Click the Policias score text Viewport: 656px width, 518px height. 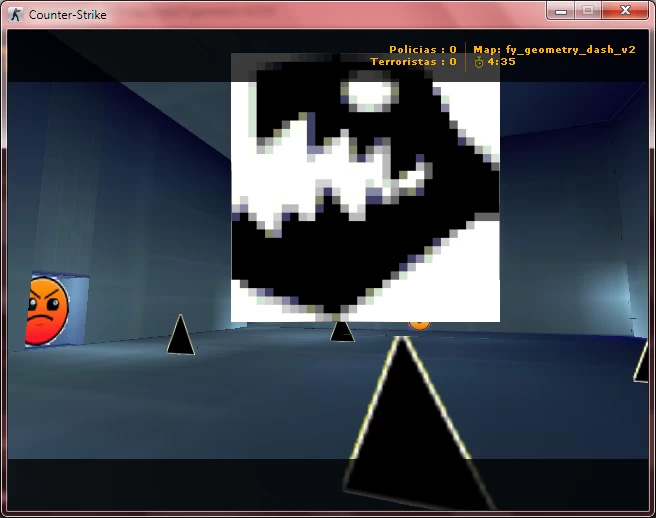[423, 49]
